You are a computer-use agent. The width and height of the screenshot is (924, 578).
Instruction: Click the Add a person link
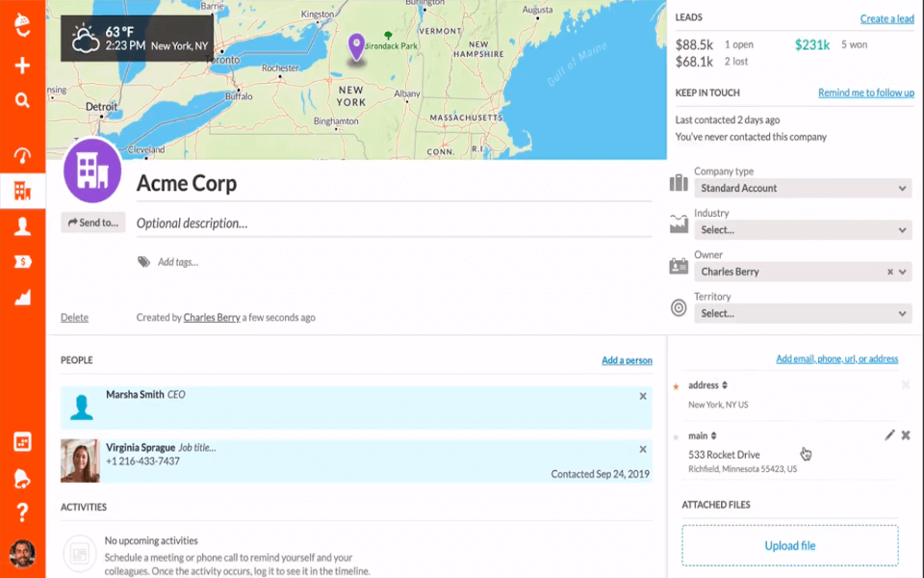click(627, 360)
